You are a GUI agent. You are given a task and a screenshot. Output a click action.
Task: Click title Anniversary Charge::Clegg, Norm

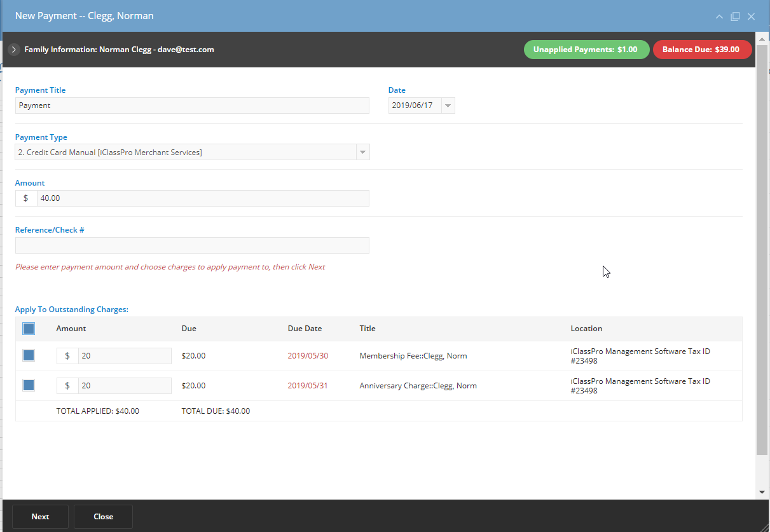pos(418,386)
